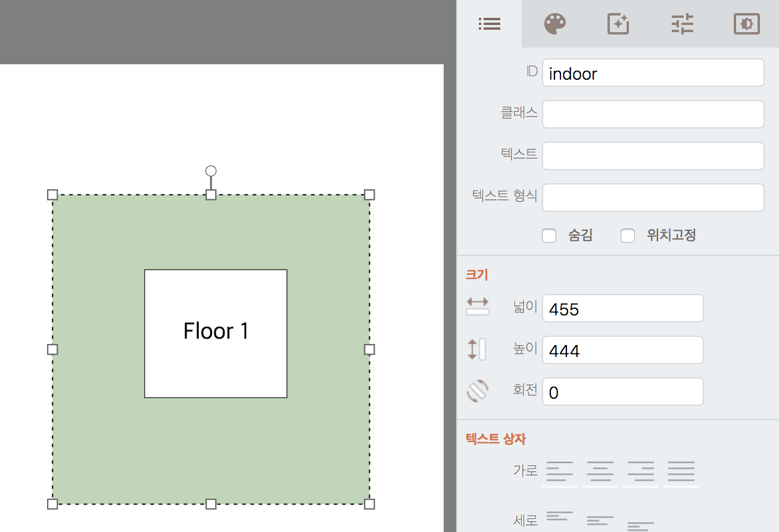Screen dimensions: 779x532
Task: Open the properties list tab
Action: pyautogui.click(x=490, y=24)
